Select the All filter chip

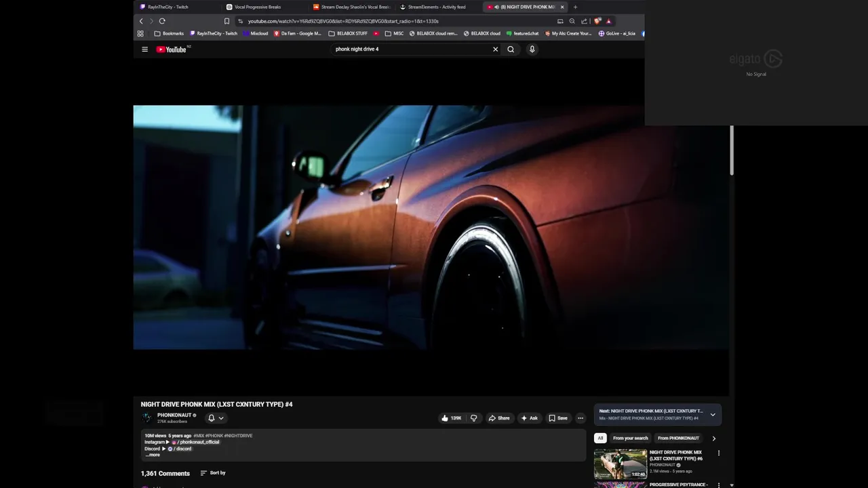click(600, 438)
